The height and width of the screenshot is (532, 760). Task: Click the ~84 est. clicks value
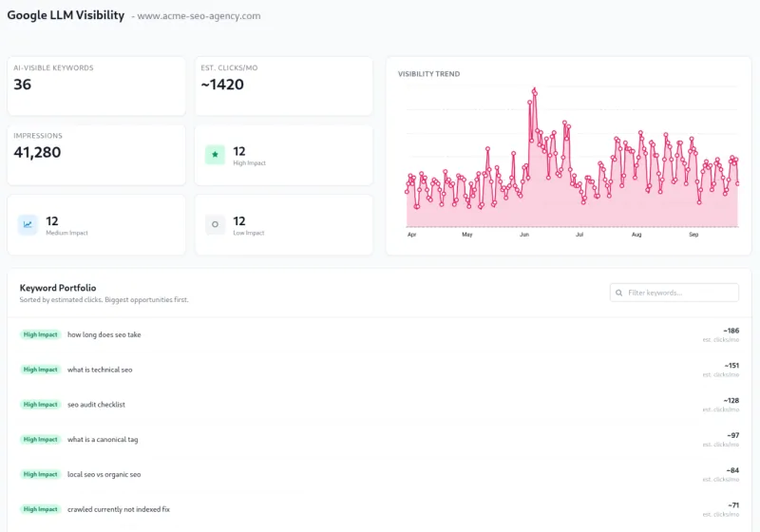point(732,470)
